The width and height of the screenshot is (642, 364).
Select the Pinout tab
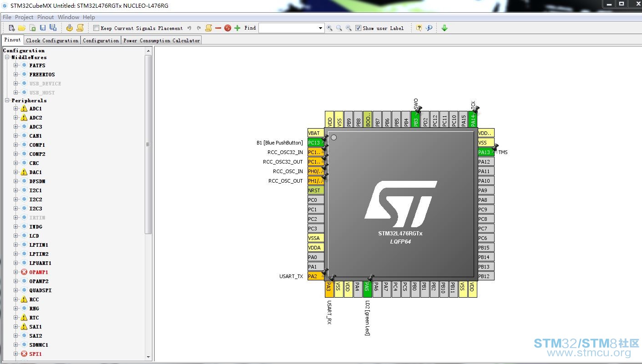pos(13,40)
